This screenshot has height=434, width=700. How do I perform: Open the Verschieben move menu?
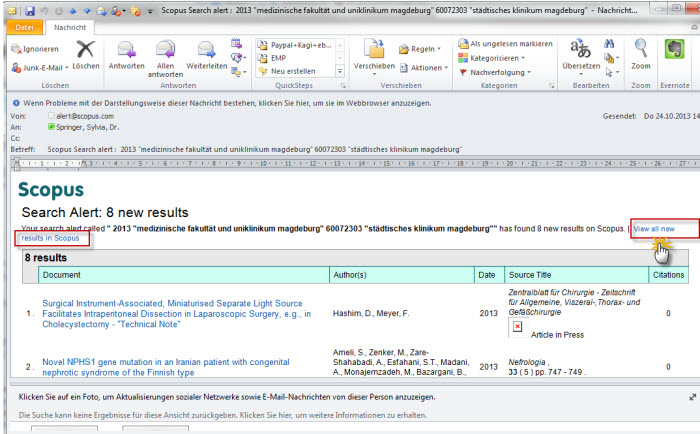pos(374,57)
